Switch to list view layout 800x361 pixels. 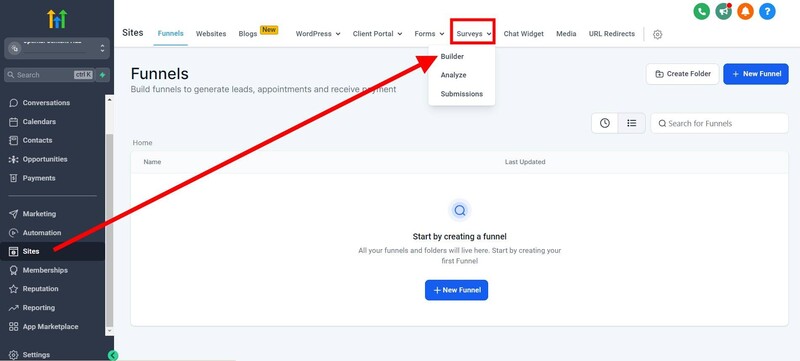click(x=632, y=123)
